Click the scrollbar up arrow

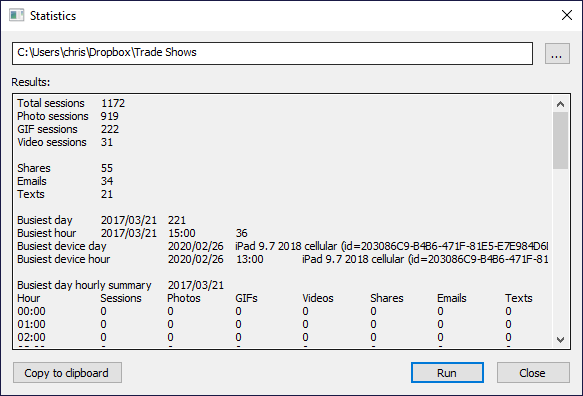point(560,104)
